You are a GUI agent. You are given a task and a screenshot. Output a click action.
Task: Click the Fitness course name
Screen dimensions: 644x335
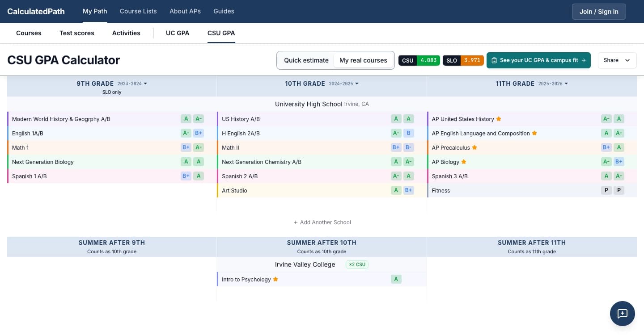pos(441,191)
